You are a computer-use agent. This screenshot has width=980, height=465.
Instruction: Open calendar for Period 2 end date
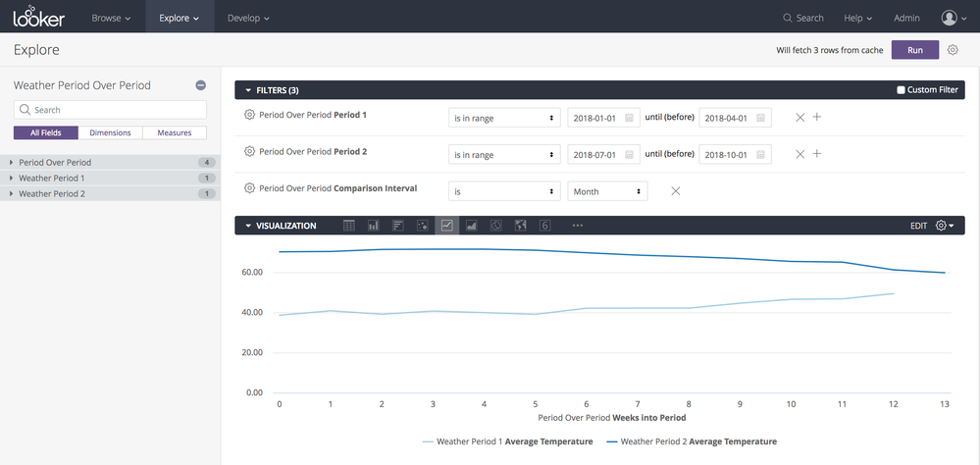[x=760, y=154]
